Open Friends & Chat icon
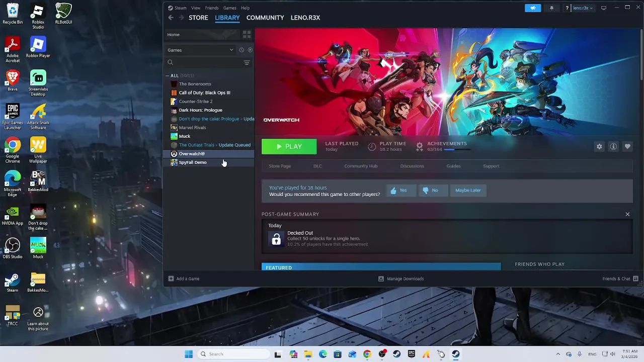The image size is (644, 362). 636,279
